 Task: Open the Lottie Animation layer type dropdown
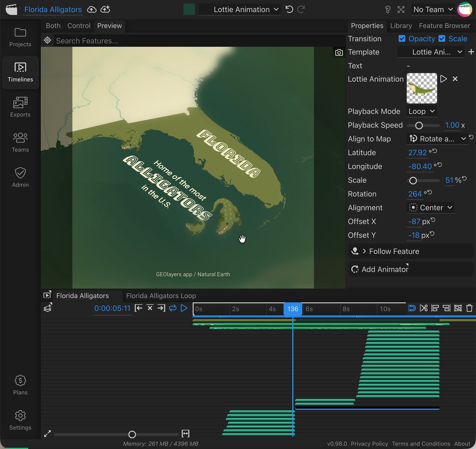tap(240, 10)
